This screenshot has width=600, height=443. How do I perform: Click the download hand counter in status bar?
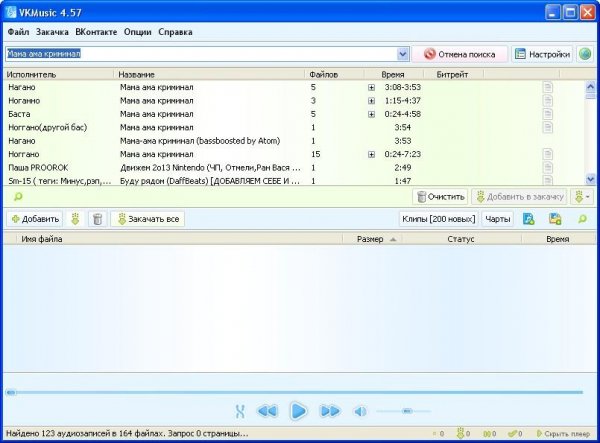[463, 433]
